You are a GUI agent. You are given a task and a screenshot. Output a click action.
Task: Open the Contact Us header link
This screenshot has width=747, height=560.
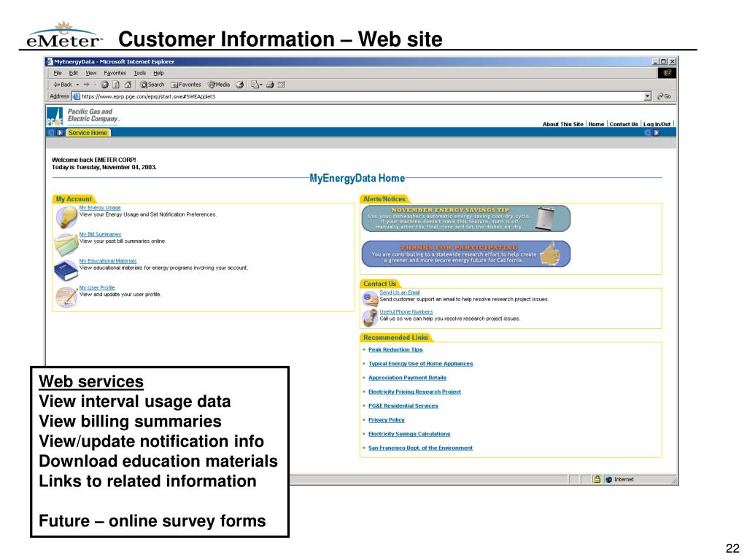coord(624,124)
